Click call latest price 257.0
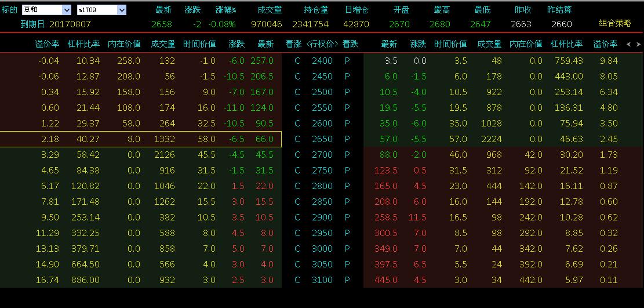The width and height of the screenshot is (644, 308). pyautogui.click(x=262, y=61)
